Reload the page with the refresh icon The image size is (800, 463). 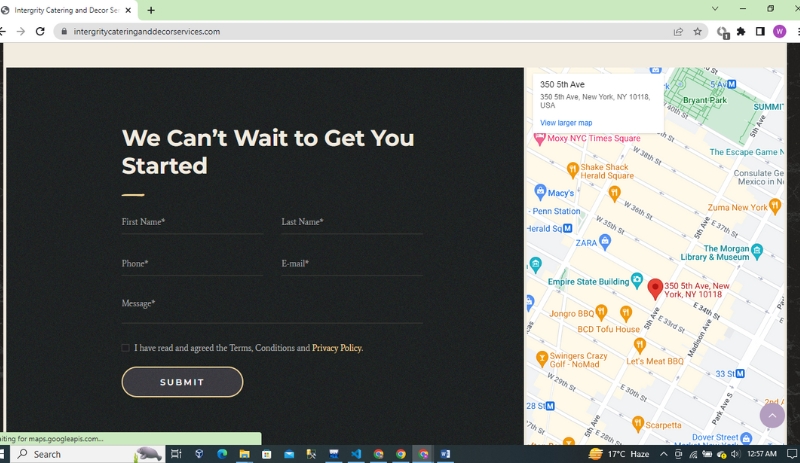click(40, 32)
